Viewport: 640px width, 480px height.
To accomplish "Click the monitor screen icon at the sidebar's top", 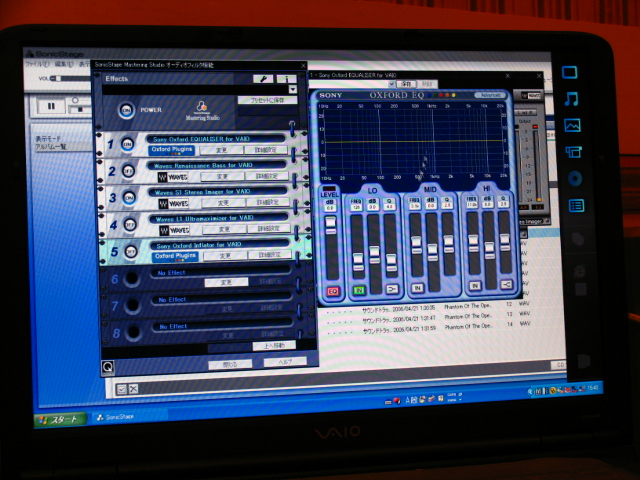I will coord(569,73).
